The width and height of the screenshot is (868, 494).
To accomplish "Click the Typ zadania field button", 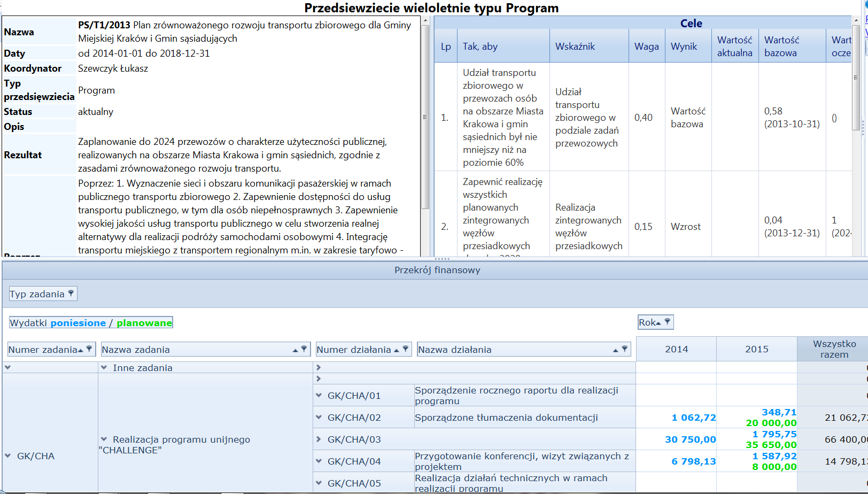I will point(43,294).
